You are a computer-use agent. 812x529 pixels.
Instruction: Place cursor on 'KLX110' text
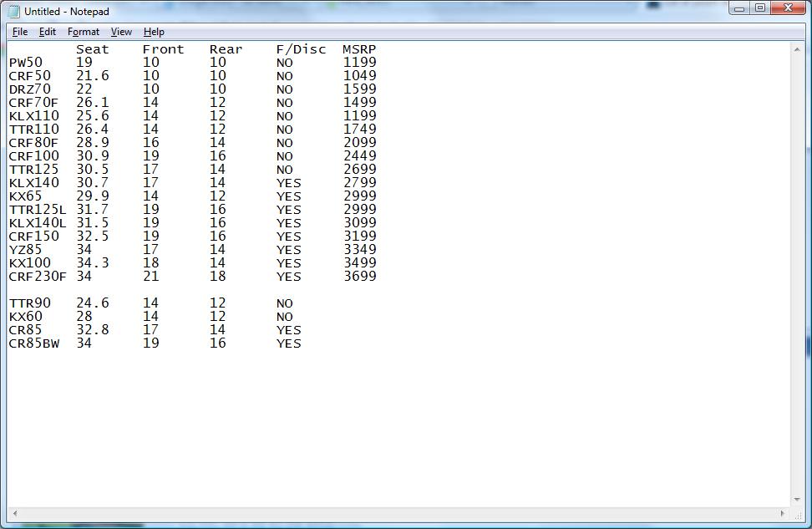[33, 116]
